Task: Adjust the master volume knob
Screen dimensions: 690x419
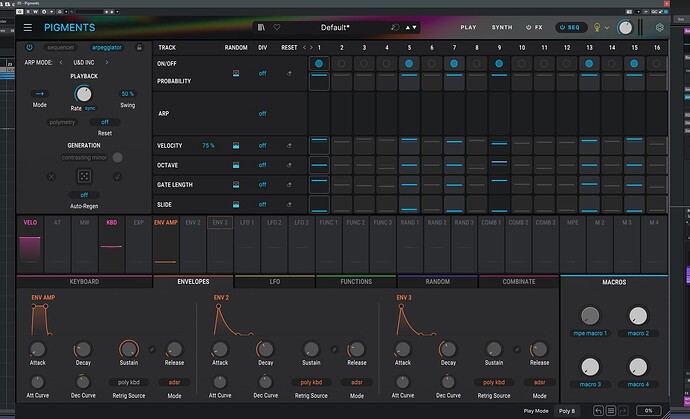Action: pos(625,27)
